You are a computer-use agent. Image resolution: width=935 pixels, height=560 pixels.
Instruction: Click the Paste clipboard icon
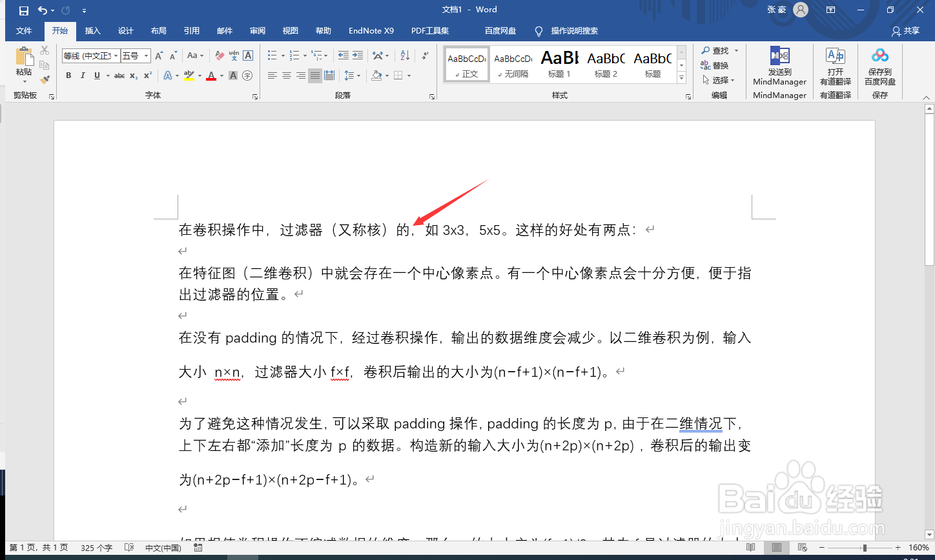pos(24,57)
